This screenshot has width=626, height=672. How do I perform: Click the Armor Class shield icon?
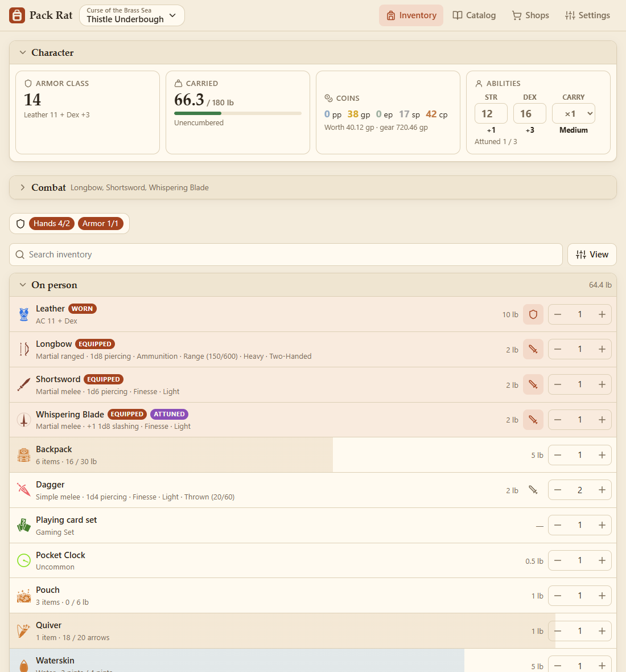[x=28, y=84]
